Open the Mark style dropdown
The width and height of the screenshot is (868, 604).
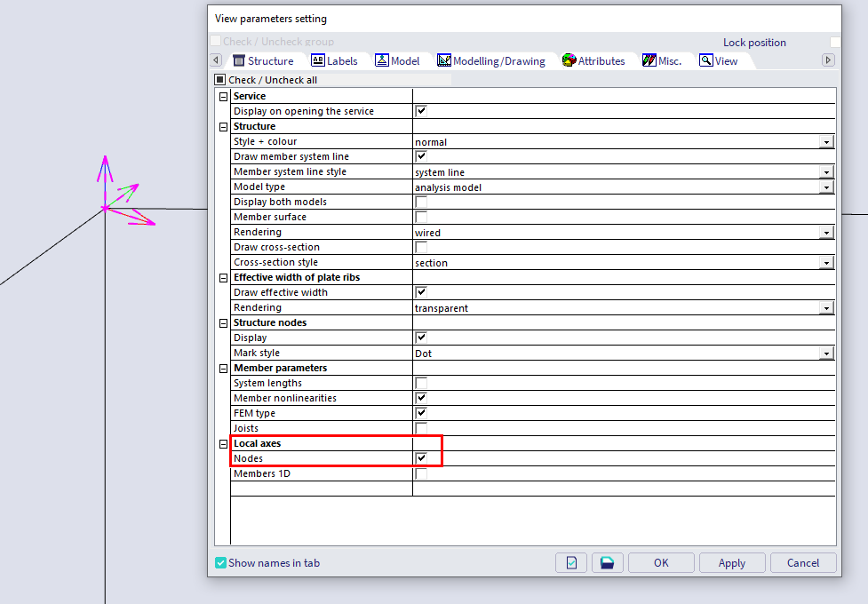click(826, 354)
